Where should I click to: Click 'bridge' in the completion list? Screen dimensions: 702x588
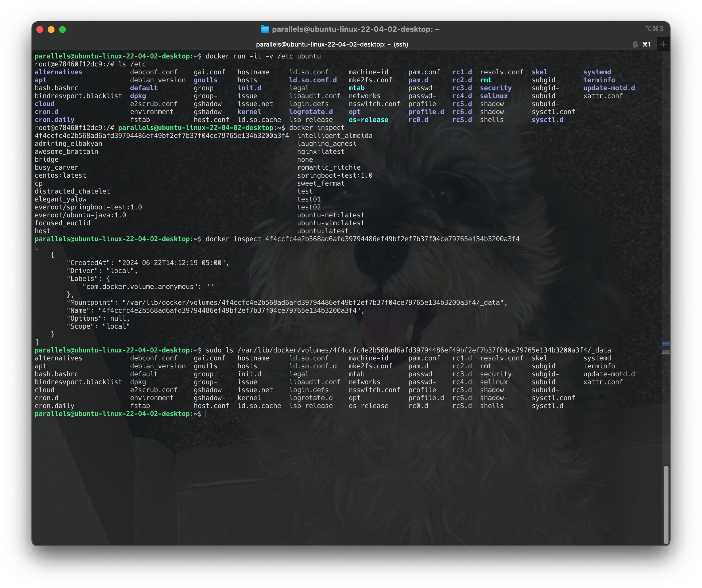tap(47, 160)
